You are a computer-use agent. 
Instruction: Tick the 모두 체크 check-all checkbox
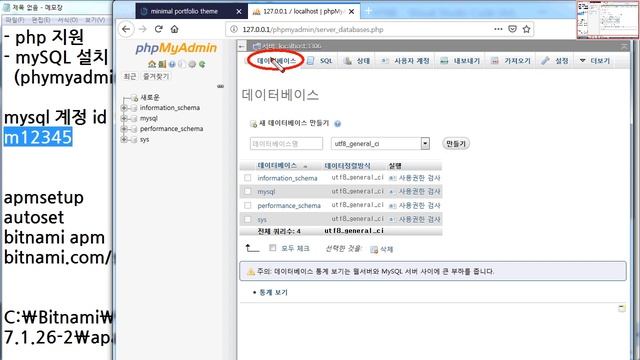point(273,248)
